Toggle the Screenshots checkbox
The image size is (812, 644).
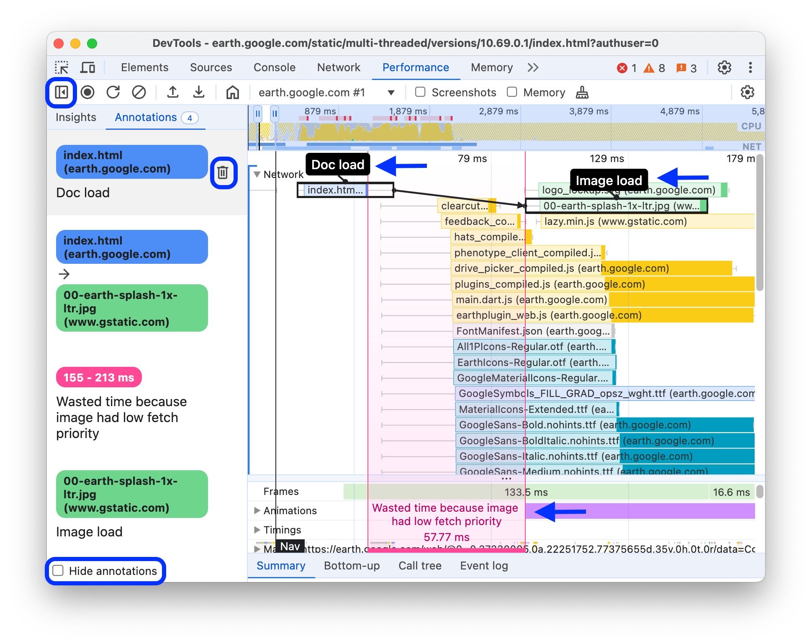(x=419, y=92)
